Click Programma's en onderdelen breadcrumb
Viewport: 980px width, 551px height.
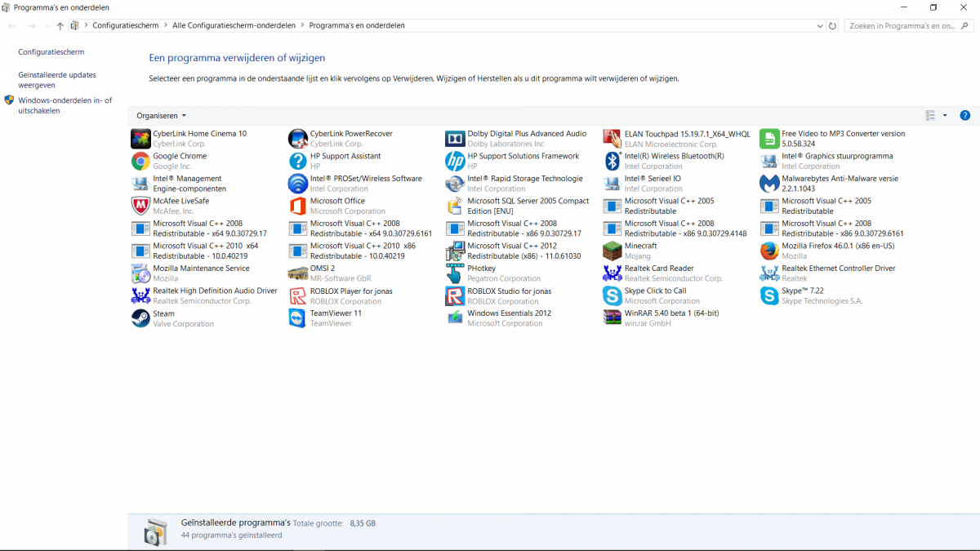pyautogui.click(x=357, y=25)
